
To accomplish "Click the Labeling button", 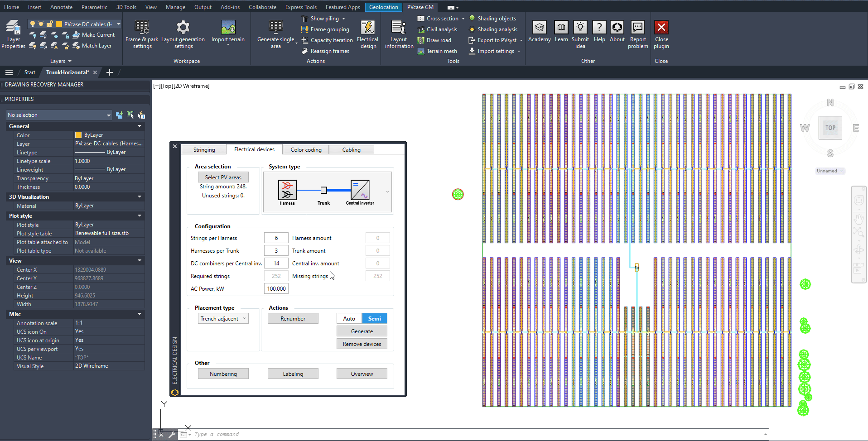I will [x=293, y=374].
